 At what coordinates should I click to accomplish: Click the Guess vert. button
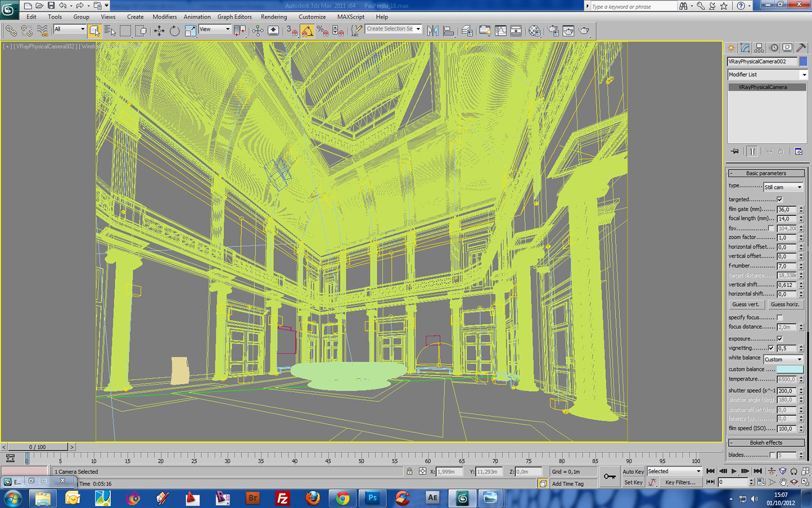click(745, 304)
